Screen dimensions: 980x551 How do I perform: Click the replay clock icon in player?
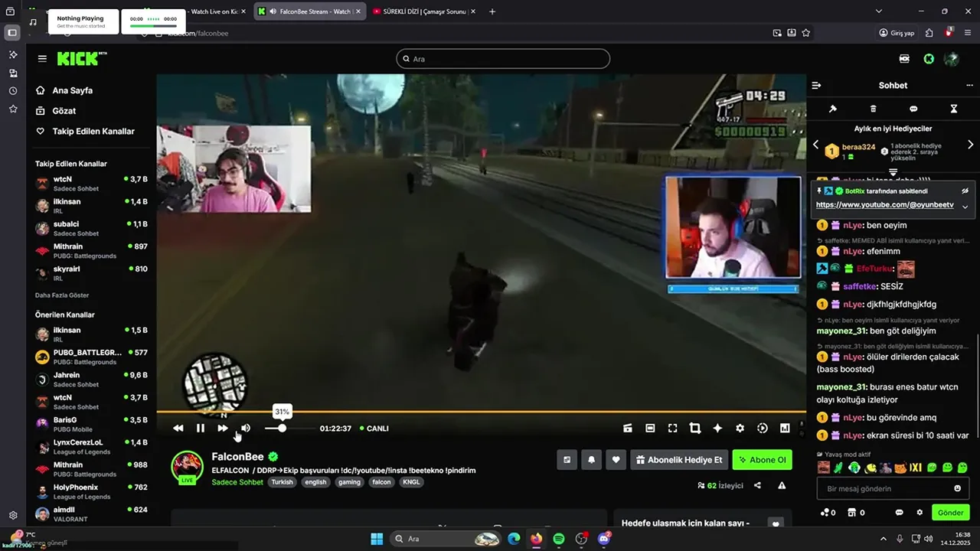[x=763, y=429]
